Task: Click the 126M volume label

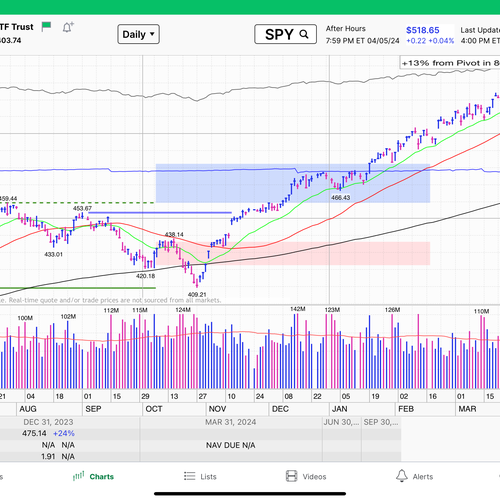Action: tap(392, 310)
